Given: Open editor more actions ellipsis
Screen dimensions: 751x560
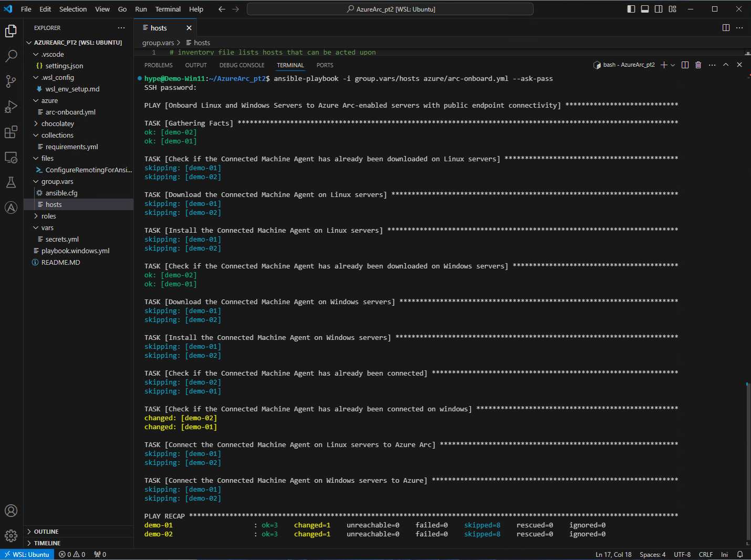Looking at the screenshot, I should (739, 28).
